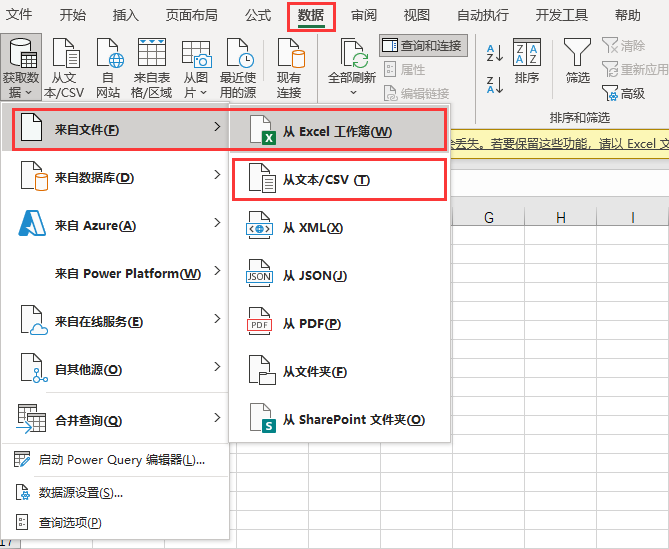Expand the 合并查询(Q) submenu
This screenshot has width=669, height=549.
click(115, 420)
